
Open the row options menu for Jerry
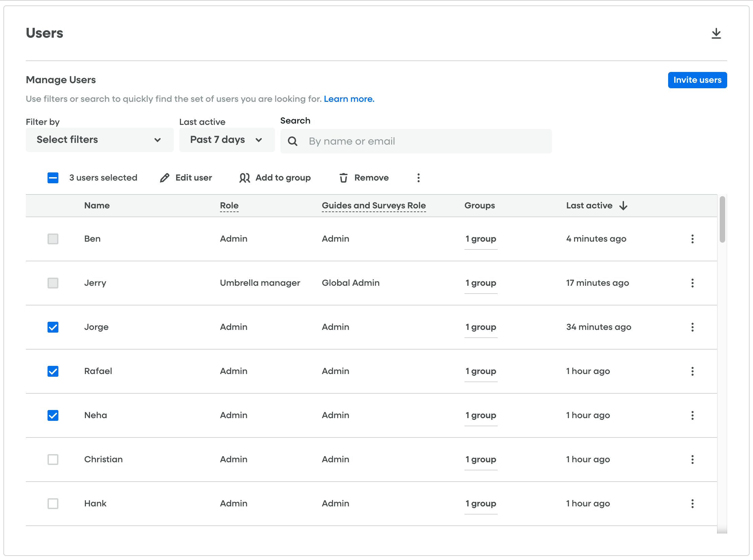click(692, 283)
